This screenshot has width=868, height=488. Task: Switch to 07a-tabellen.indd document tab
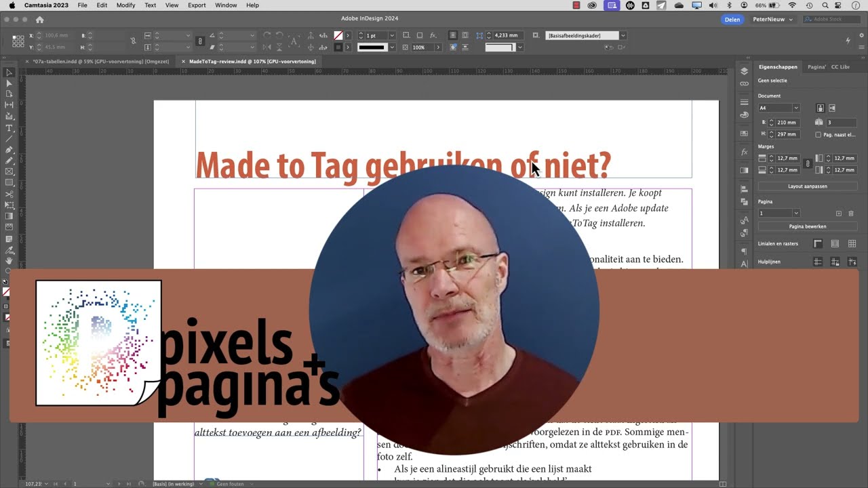pyautogui.click(x=100, y=62)
